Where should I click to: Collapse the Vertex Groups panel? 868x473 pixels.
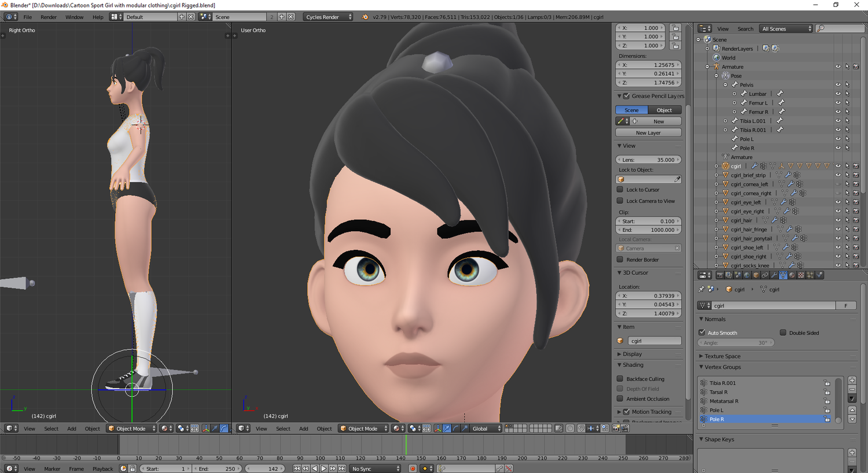722,367
